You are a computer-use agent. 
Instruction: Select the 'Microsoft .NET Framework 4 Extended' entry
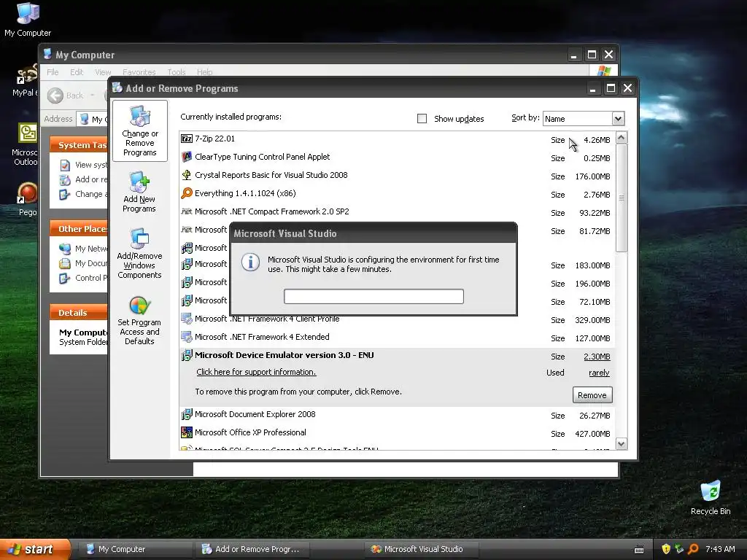point(262,337)
